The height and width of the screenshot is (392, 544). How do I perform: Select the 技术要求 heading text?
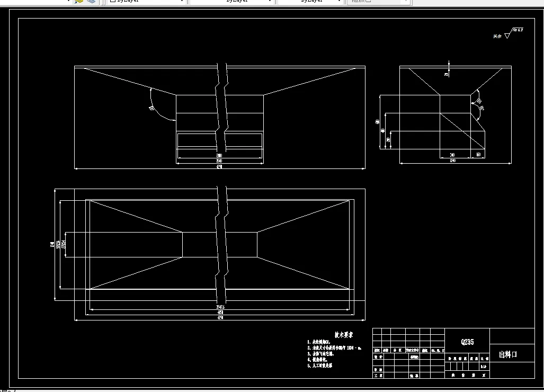[344, 335]
